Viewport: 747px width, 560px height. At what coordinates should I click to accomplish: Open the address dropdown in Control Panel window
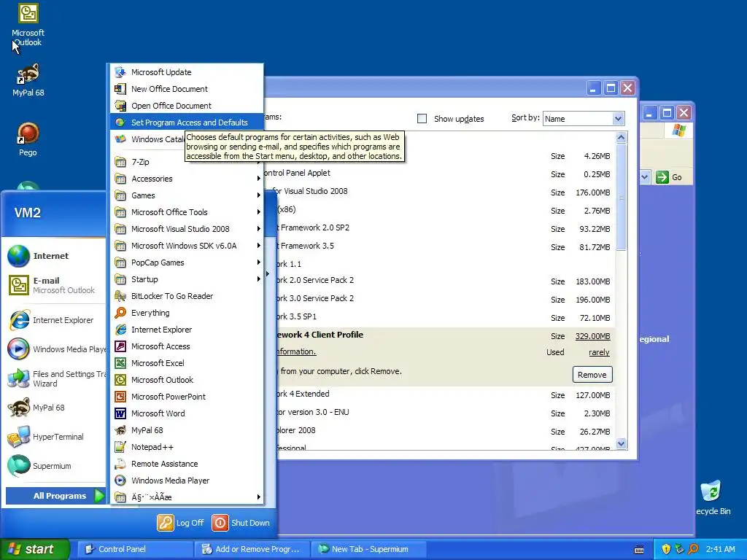645,177
